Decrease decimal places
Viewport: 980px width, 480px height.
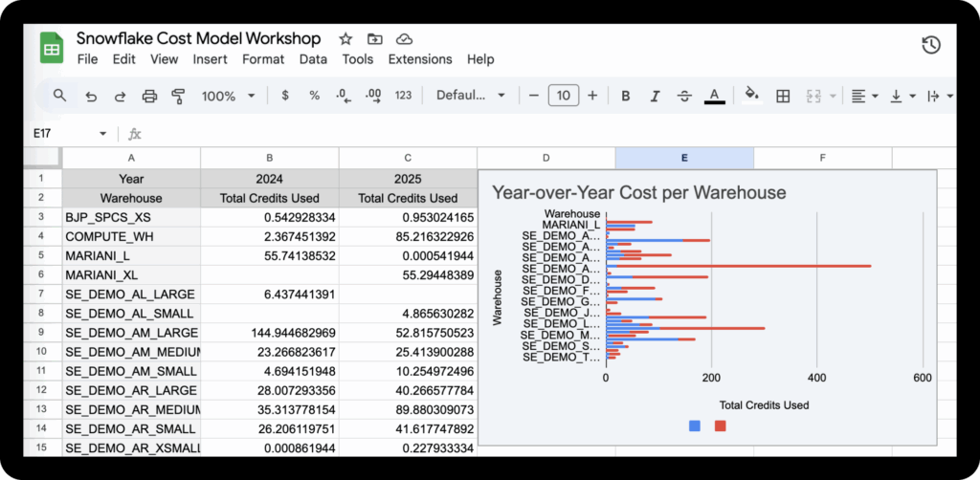pos(344,96)
